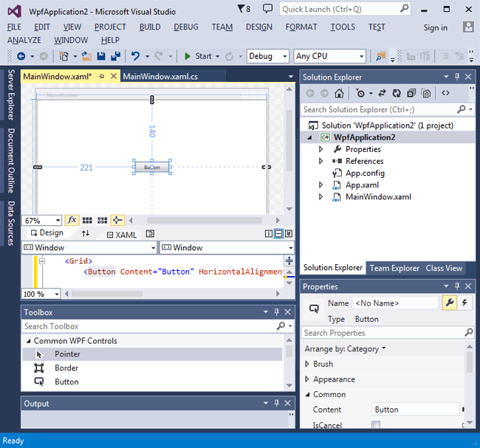The image size is (480, 448).
Task: Click the Content property value field
Action: coord(416,410)
